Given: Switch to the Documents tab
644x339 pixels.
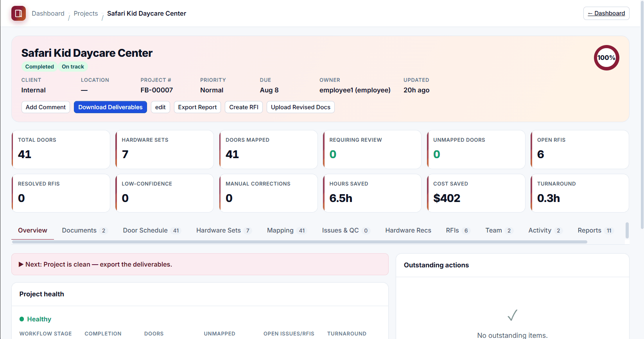Looking at the screenshot, I should click(x=84, y=230).
